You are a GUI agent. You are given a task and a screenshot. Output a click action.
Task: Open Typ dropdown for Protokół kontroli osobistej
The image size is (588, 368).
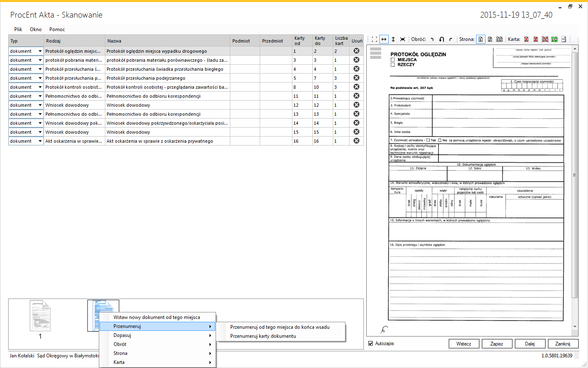[x=40, y=87]
